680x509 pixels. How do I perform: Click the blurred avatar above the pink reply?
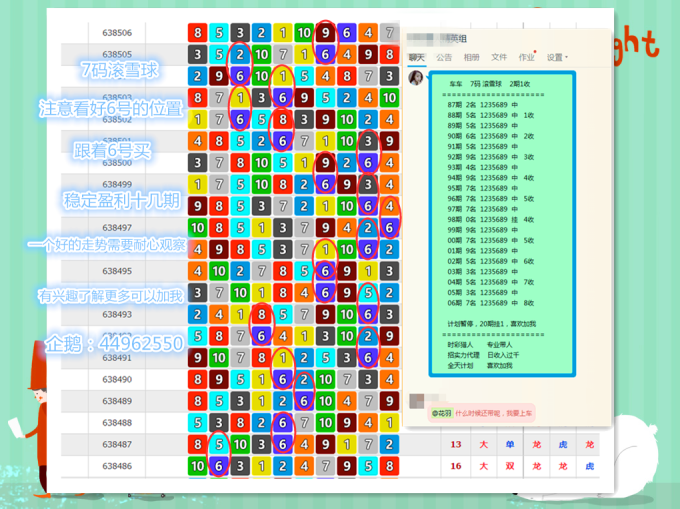pyautogui.click(x=416, y=400)
